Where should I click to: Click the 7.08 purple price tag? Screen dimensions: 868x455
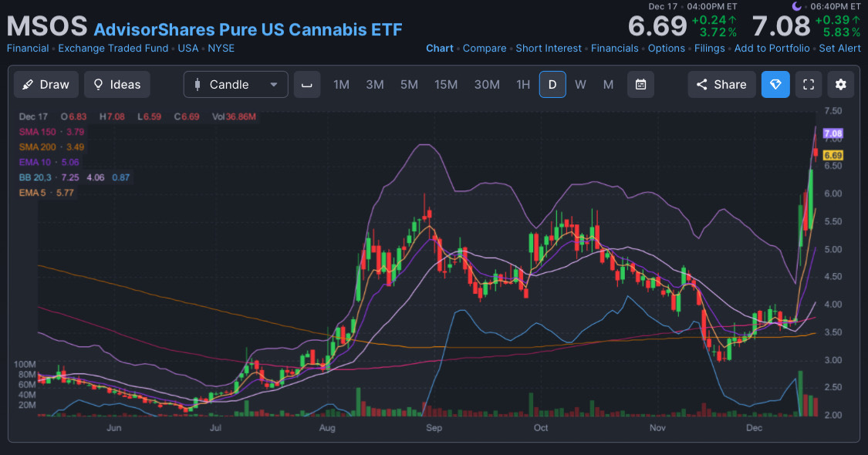coord(833,133)
